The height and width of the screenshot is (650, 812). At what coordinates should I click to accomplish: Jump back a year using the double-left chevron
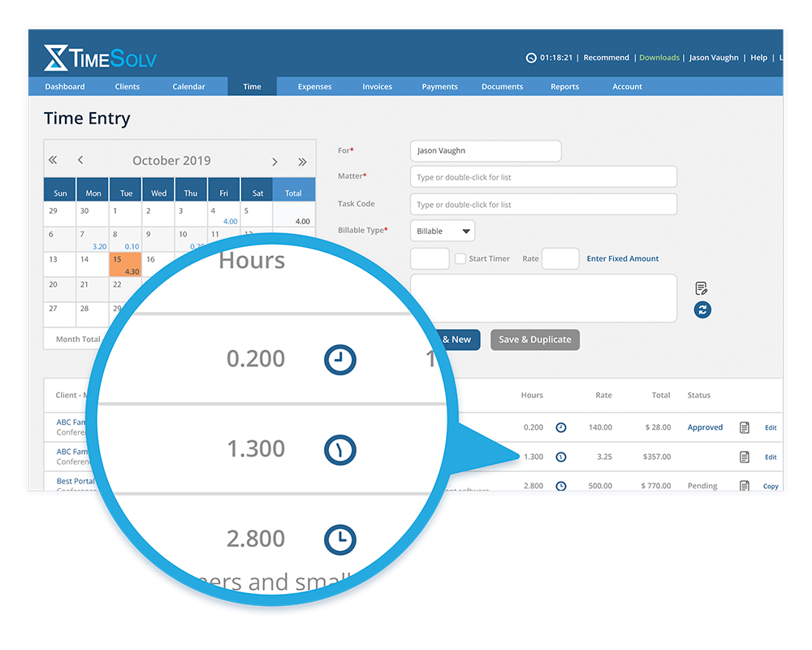coord(52,160)
